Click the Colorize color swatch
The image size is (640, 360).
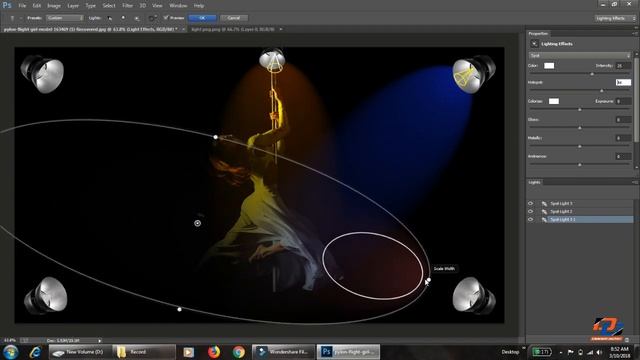[x=553, y=101]
